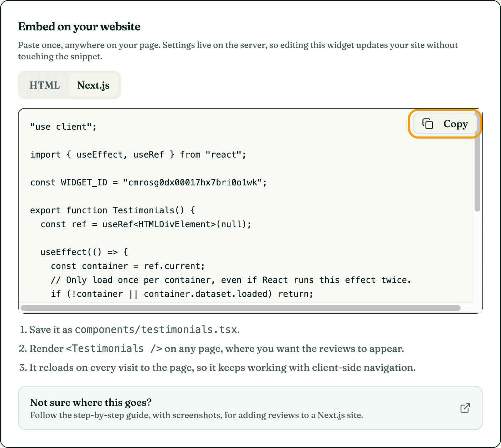The width and height of the screenshot is (501, 448).
Task: Click the components/testimonials.tsx file path
Action: click(156, 329)
